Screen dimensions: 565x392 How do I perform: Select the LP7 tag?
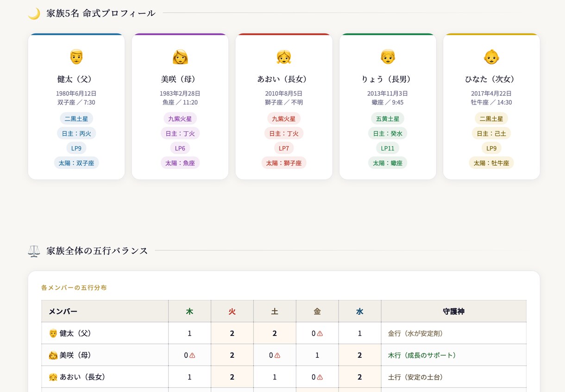284,148
